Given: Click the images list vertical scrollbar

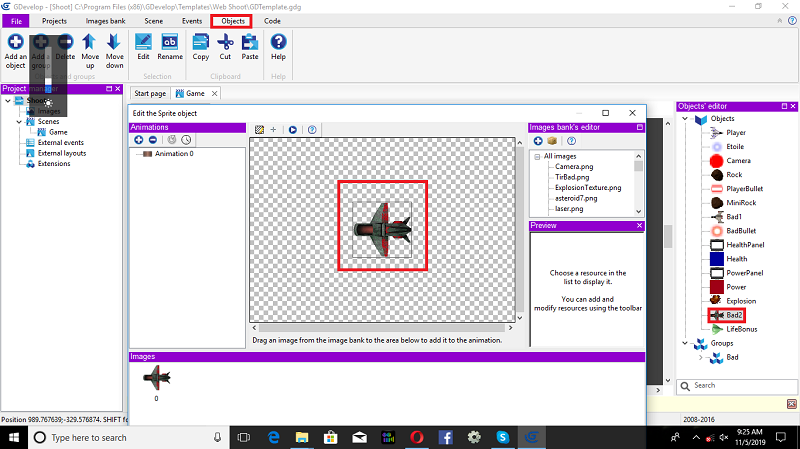Looking at the screenshot, I should pyautogui.click(x=638, y=184).
